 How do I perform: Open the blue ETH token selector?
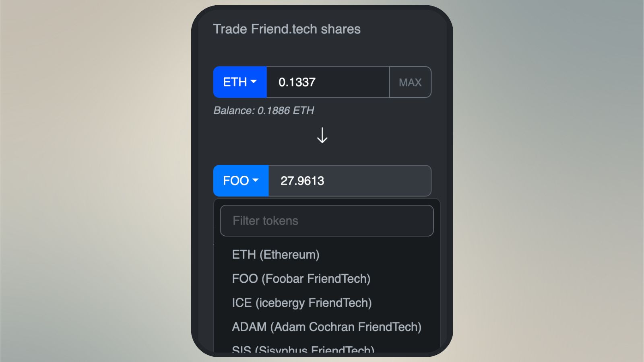click(240, 82)
